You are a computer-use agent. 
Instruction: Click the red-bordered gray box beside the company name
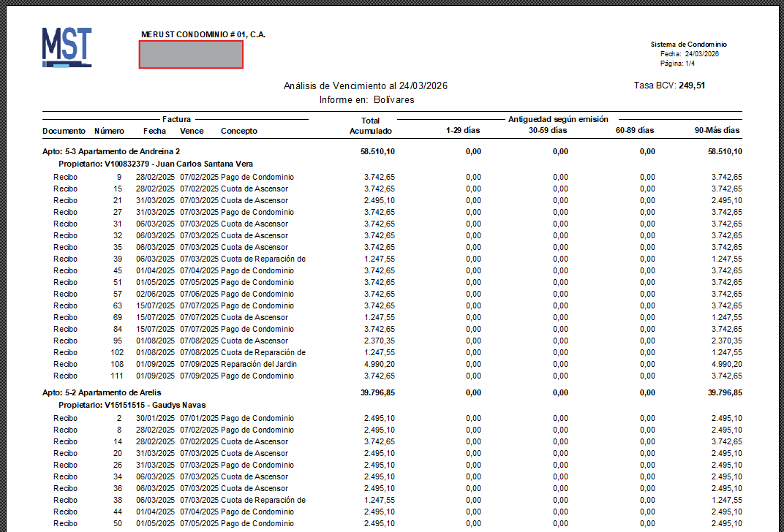[190, 54]
